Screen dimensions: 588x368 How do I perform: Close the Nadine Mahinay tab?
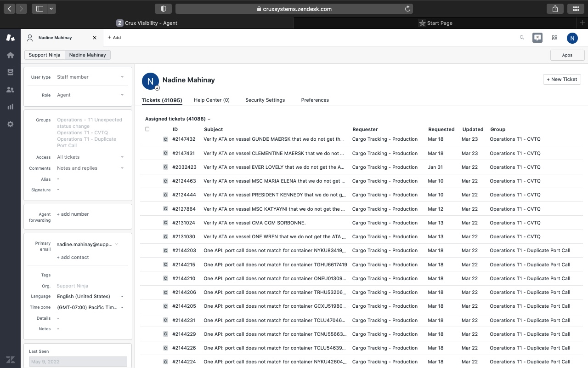95,38
